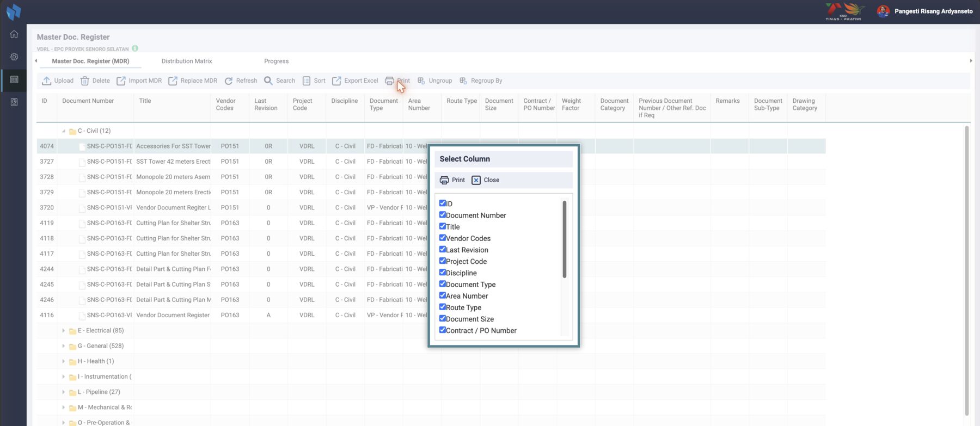
Task: Expand the L - Pipeline (27) group
Action: [64, 392]
